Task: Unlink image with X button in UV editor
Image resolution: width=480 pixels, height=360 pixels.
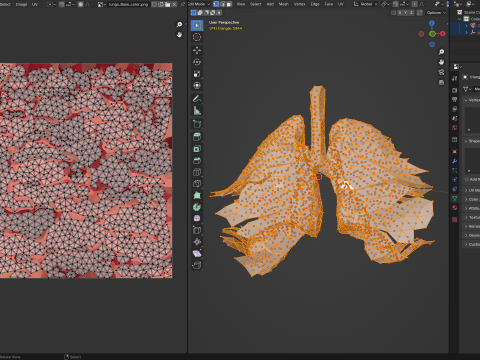Action: [174, 4]
